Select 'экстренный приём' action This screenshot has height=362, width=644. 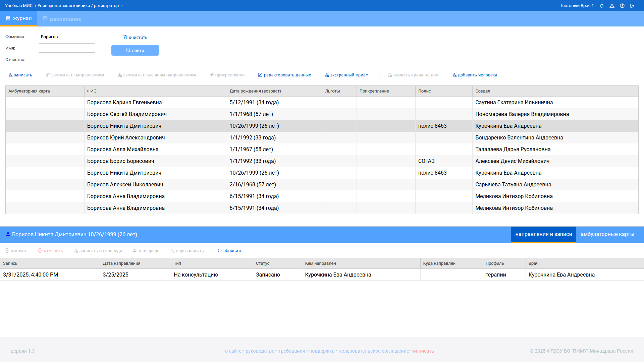[346, 75]
